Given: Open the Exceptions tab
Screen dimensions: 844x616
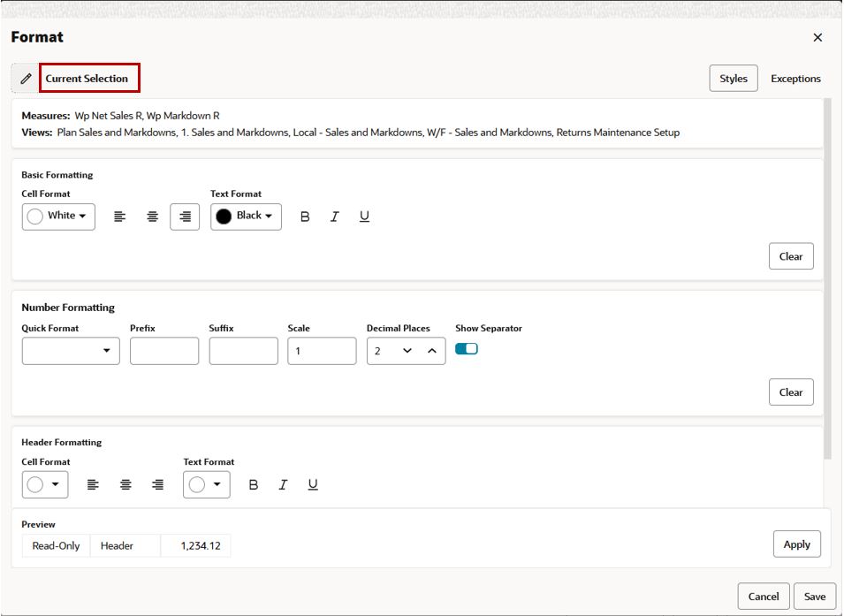Looking at the screenshot, I should (x=795, y=78).
